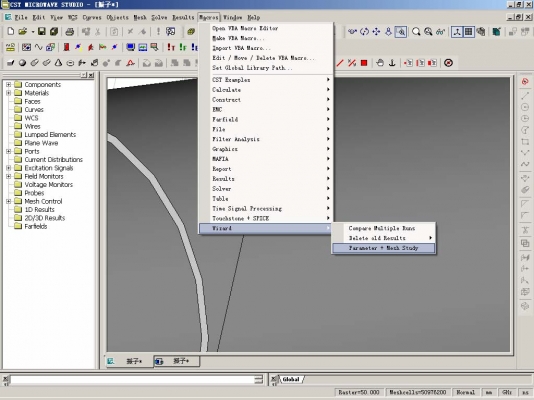Open the Results menu in menu bar
This screenshot has height=400, width=534.
tap(183, 17)
